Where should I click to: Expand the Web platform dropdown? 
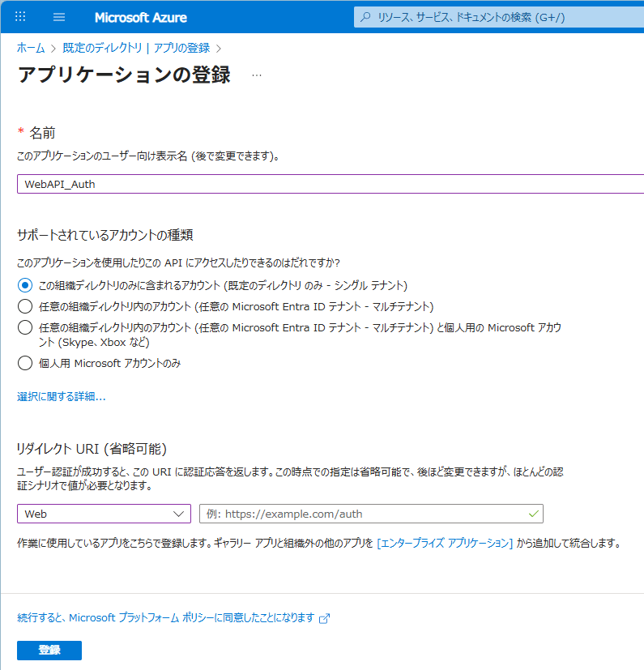[104, 514]
